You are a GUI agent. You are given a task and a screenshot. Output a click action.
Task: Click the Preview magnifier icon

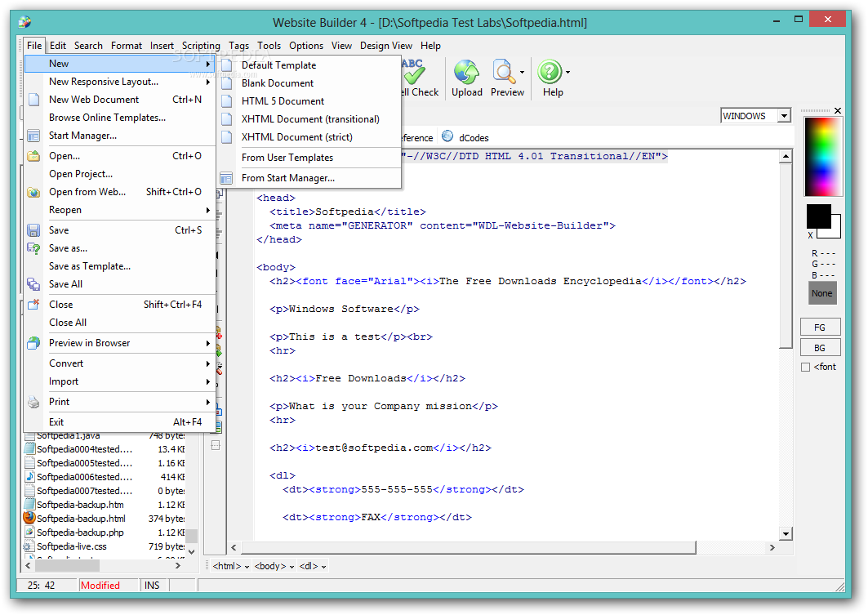(x=504, y=72)
